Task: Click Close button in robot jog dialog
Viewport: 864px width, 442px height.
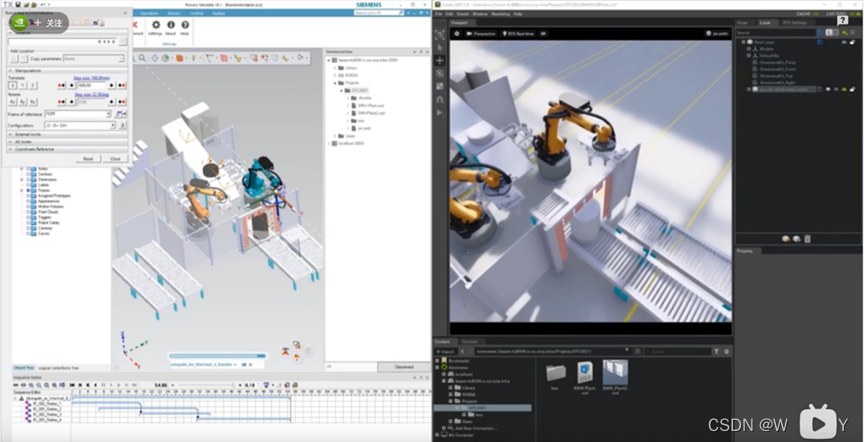Action: pos(115,159)
